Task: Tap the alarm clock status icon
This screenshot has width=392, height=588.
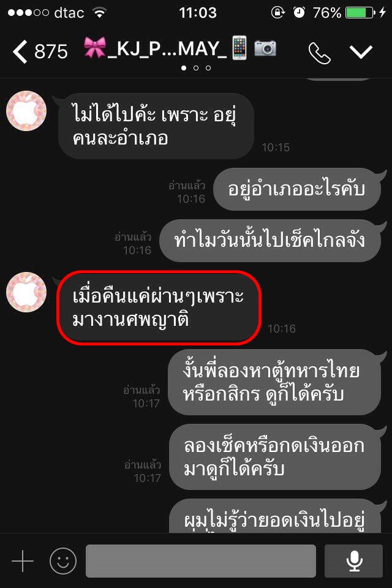Action: click(299, 12)
